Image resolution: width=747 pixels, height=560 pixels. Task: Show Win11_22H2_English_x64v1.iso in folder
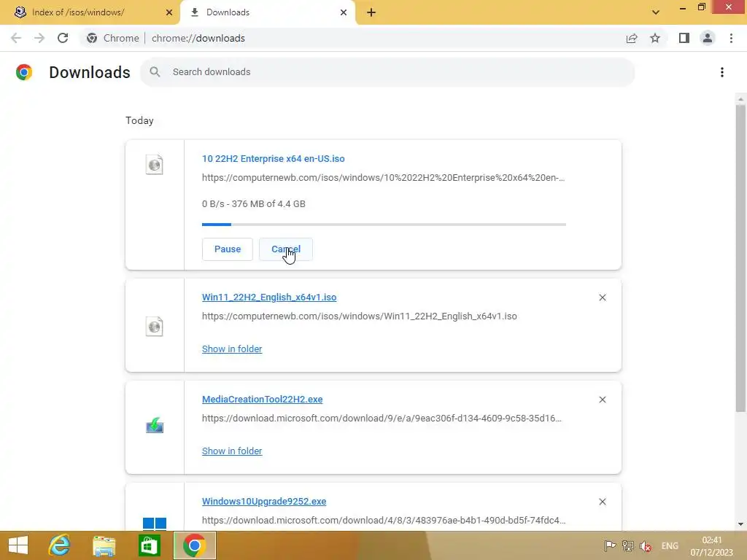(x=232, y=349)
